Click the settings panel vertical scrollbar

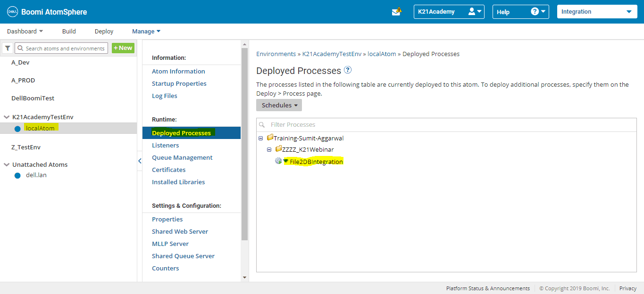(244, 144)
